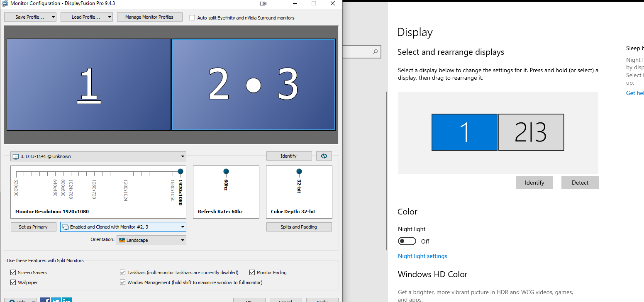
Task: Select display 2|3 in Windows Display settings
Action: click(x=531, y=132)
